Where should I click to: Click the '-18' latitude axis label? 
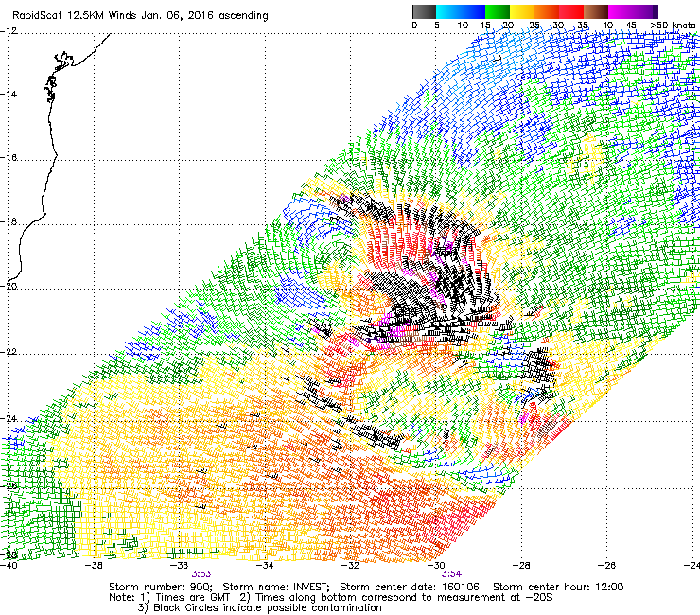9,222
